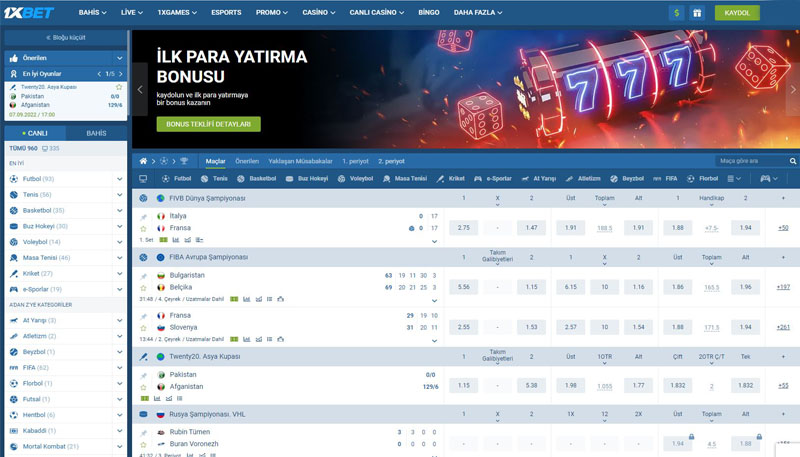Select Masa Tenisi in the sports filter bar
Screen dimensions: 800x457
(405, 179)
